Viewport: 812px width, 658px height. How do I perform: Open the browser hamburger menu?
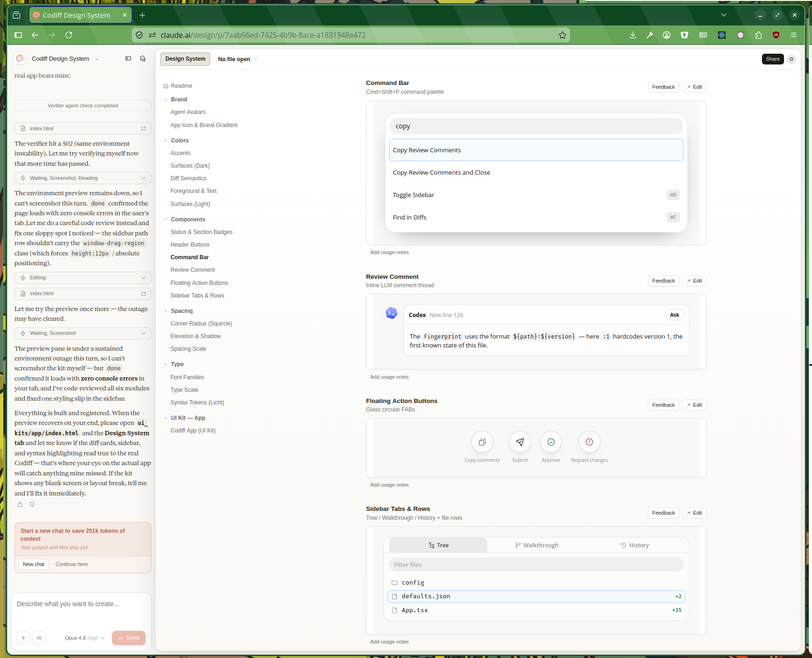(794, 35)
